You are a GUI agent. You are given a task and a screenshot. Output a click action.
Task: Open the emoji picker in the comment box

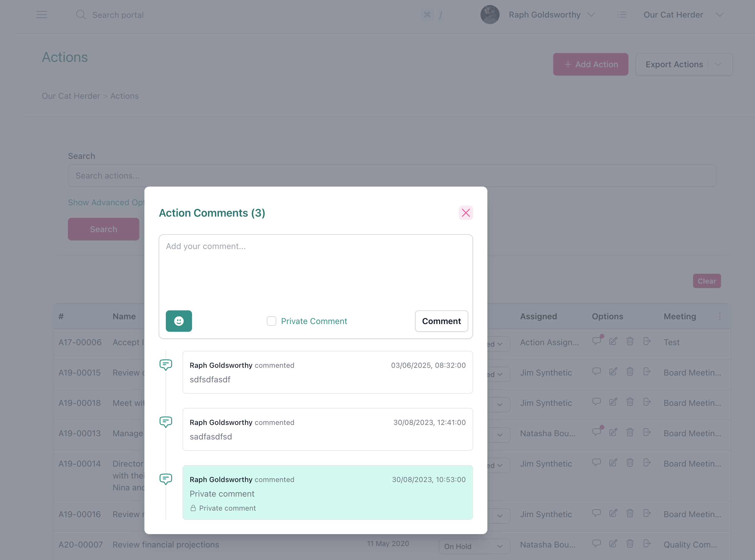point(179,321)
